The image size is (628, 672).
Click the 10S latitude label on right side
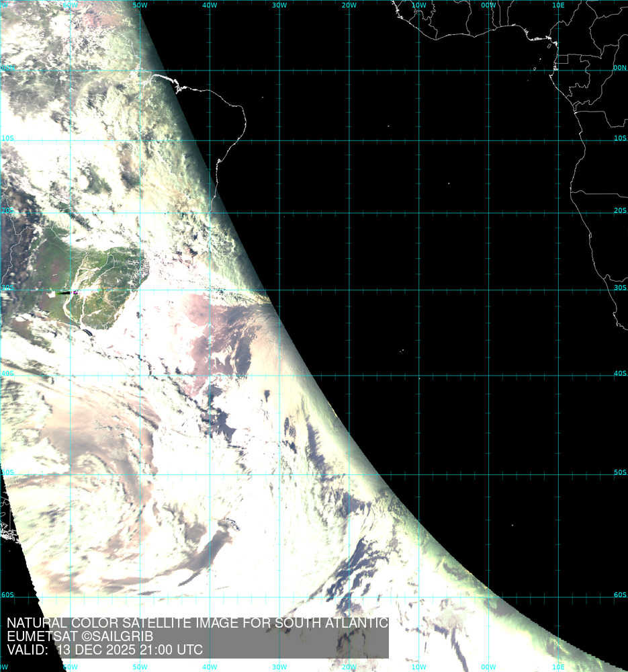point(619,138)
